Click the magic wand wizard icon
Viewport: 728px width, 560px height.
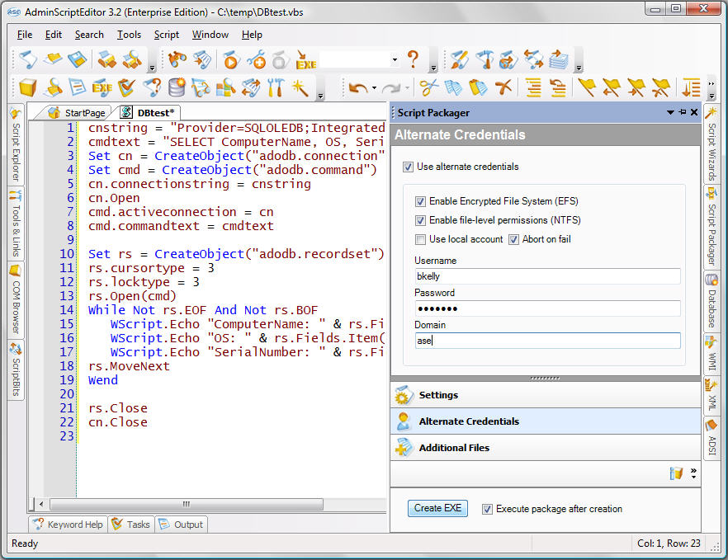coord(300,87)
